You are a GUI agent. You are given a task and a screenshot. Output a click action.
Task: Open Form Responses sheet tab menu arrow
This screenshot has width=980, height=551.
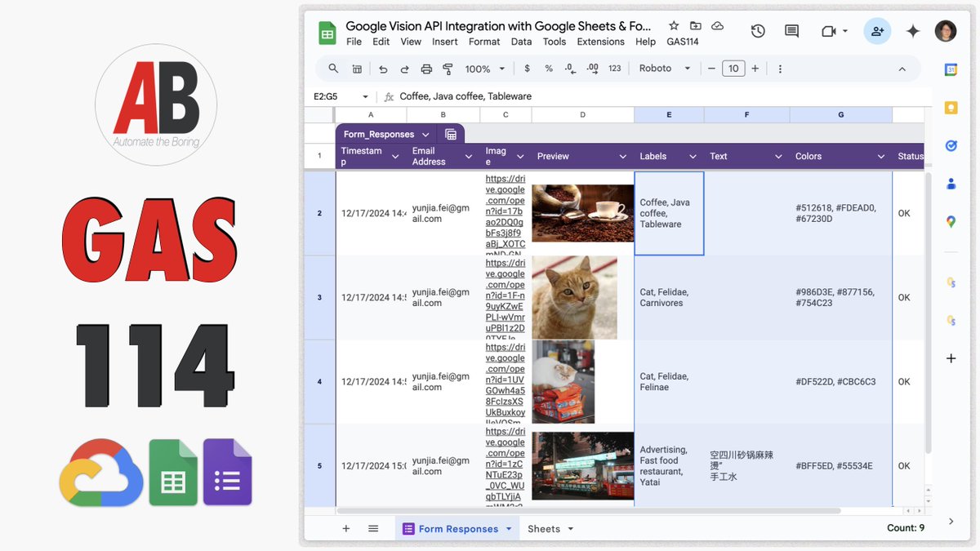tap(509, 529)
